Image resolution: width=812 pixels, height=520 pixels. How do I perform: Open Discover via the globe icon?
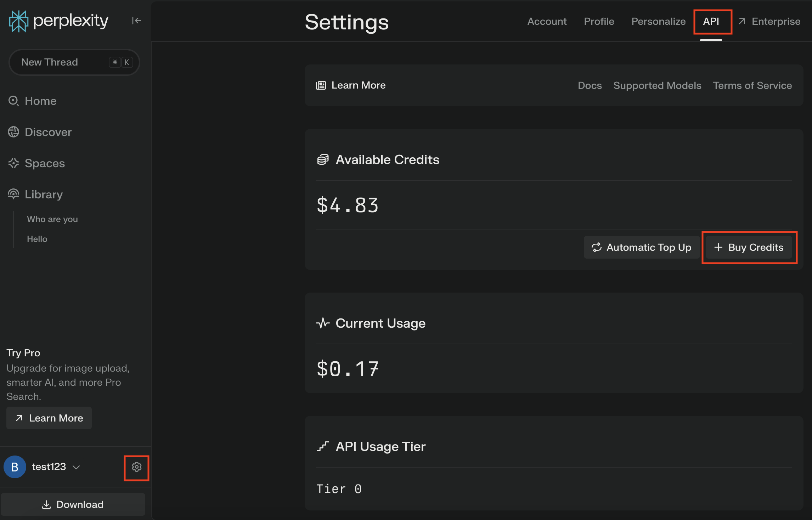click(x=13, y=132)
